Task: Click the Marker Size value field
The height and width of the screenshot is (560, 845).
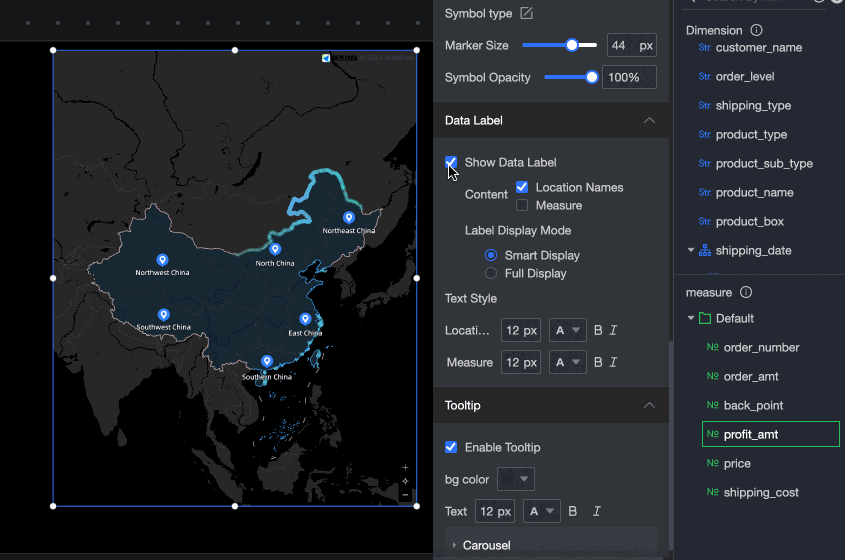Action: point(632,45)
